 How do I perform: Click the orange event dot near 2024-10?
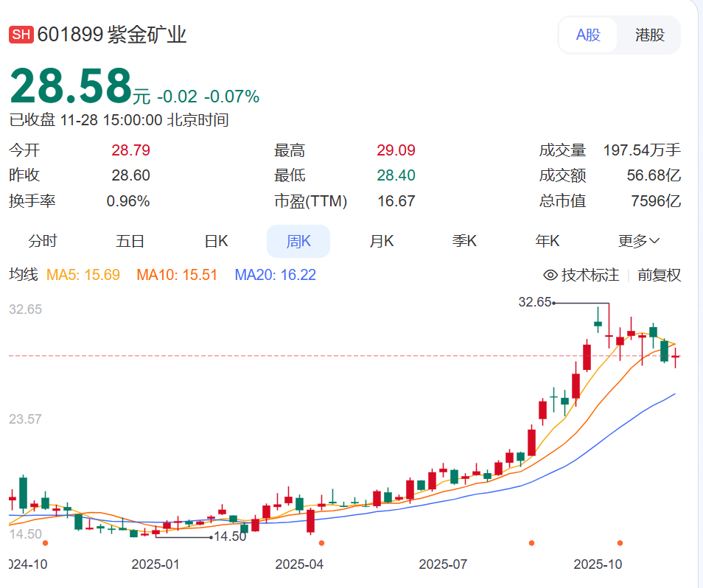[46, 543]
